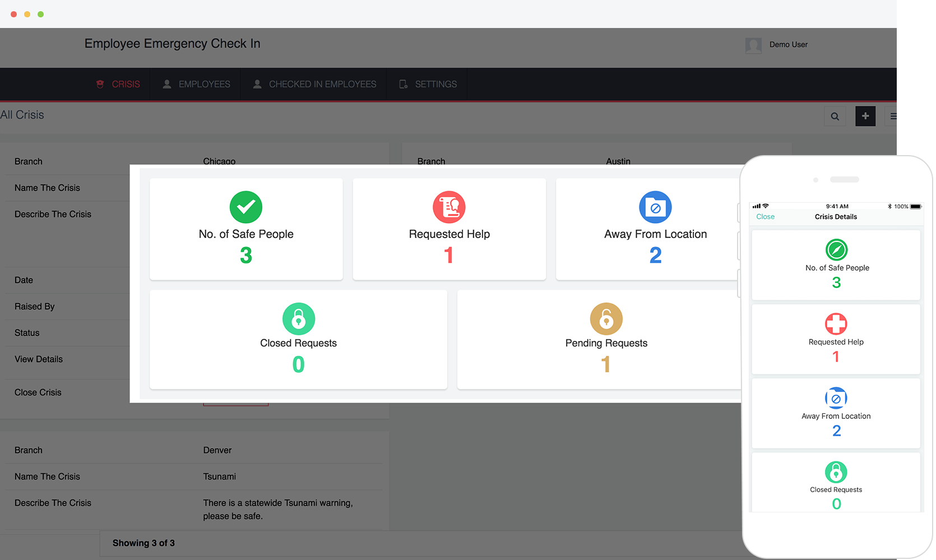
Task: Select Away From Location label in dashboard
Action: [x=656, y=234]
